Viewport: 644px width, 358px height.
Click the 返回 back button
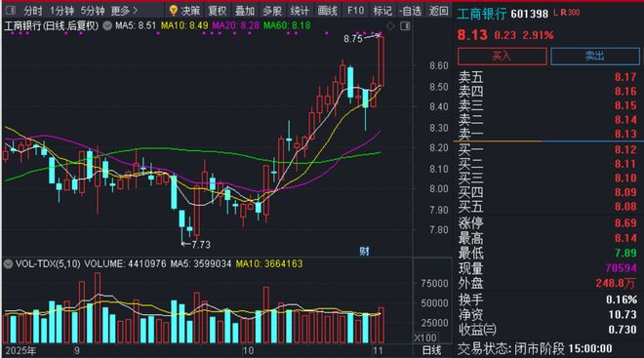pyautogui.click(x=439, y=11)
